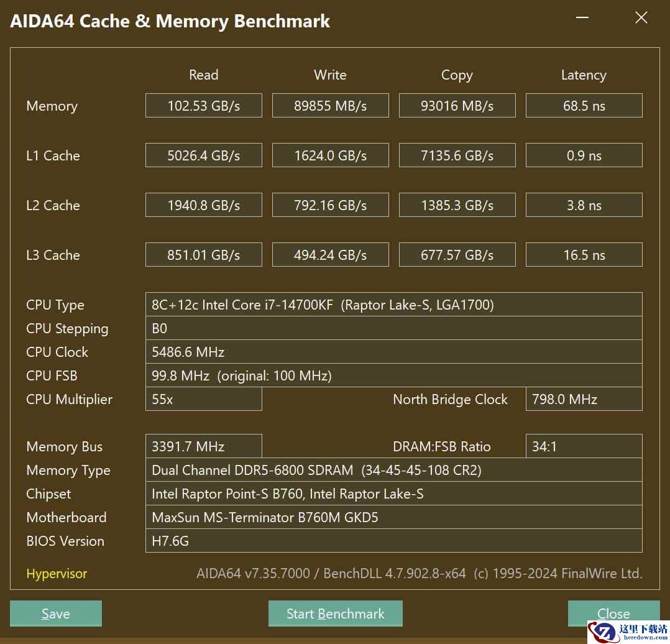The image size is (670, 644).
Task: Click the CPU FSB field 99.8 MHz
Action: [394, 375]
